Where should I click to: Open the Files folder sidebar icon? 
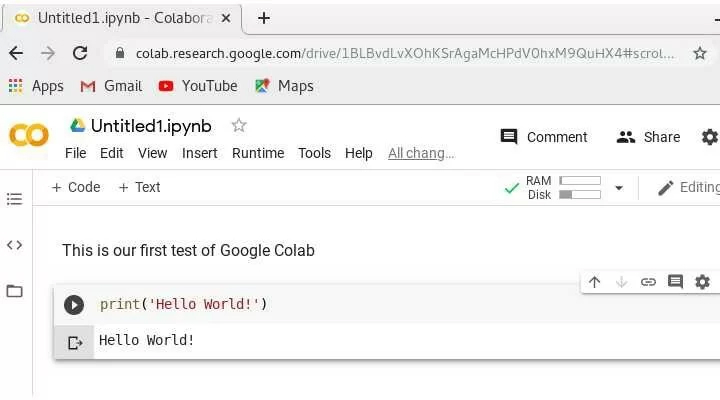click(14, 291)
